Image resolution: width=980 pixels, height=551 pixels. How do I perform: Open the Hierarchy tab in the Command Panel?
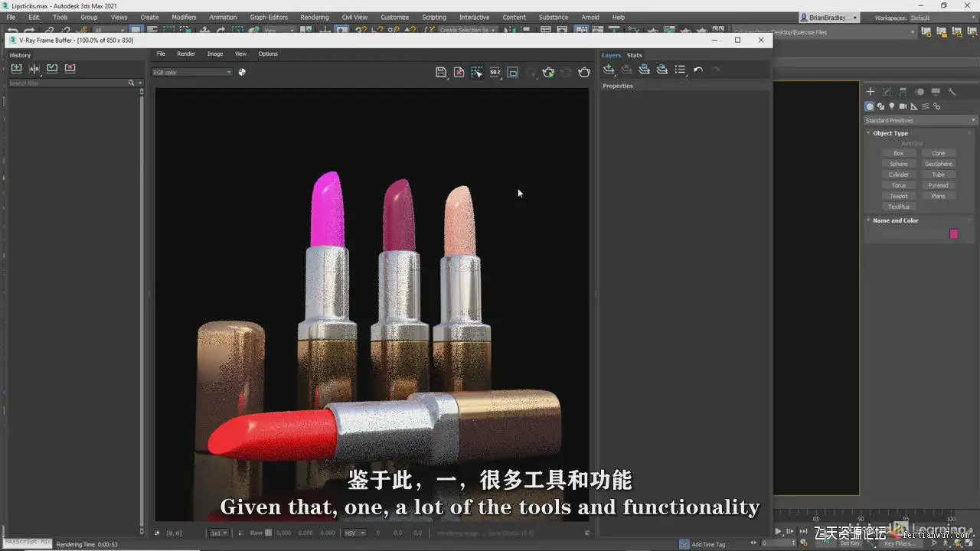[x=903, y=92]
